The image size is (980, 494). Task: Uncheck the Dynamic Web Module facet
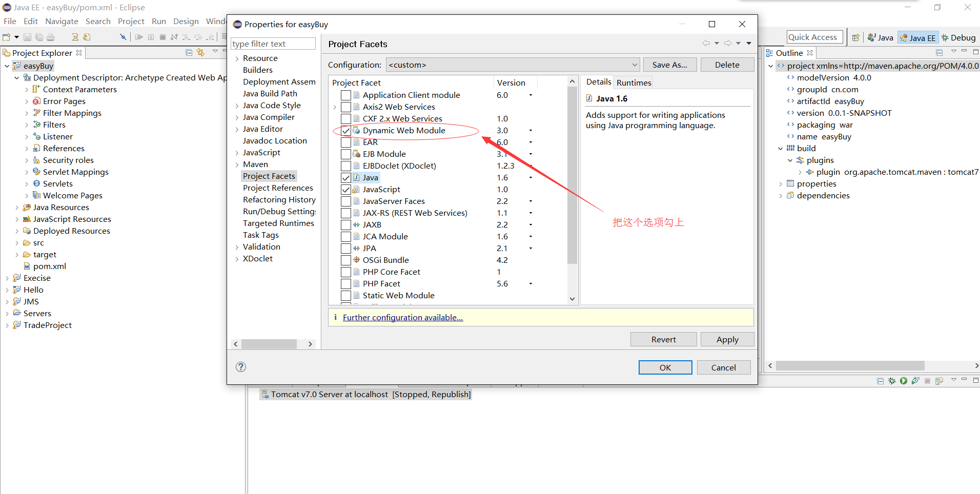pos(346,131)
